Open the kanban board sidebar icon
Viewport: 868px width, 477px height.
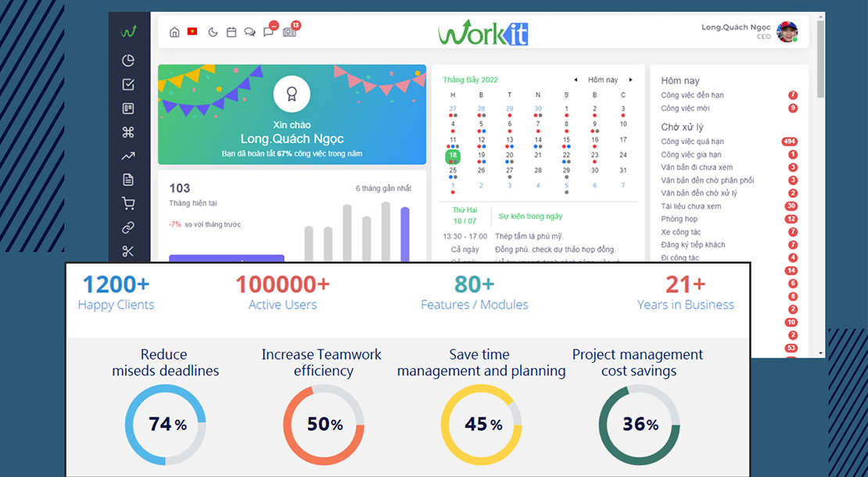coord(128,109)
